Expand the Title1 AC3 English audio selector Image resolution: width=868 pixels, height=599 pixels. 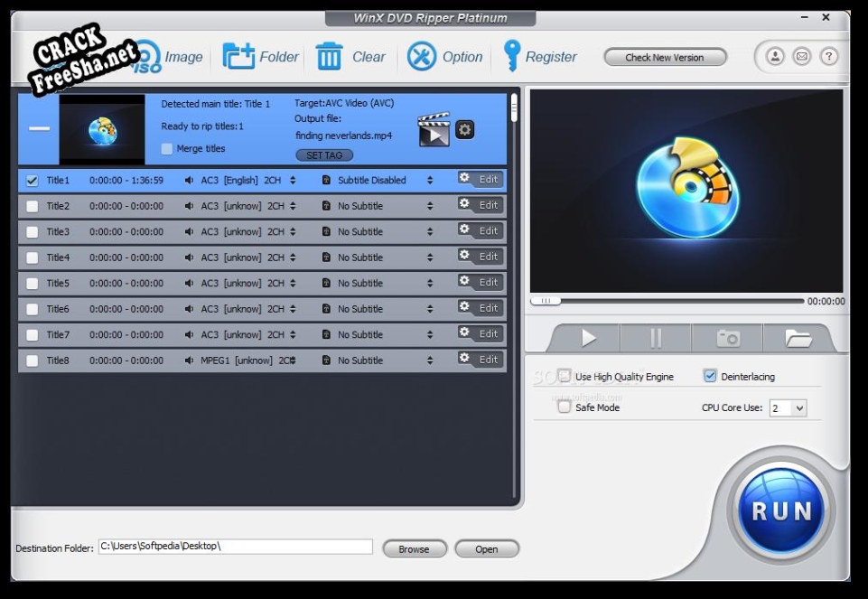click(293, 181)
